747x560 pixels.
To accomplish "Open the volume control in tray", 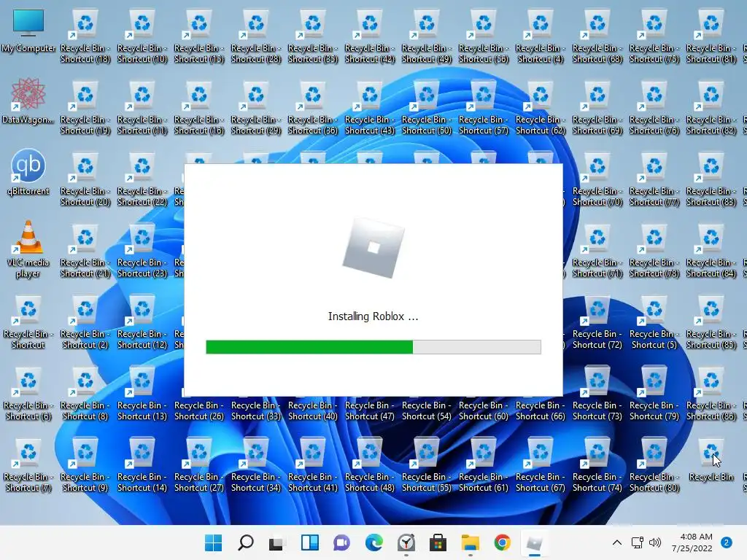I will coord(655,542).
